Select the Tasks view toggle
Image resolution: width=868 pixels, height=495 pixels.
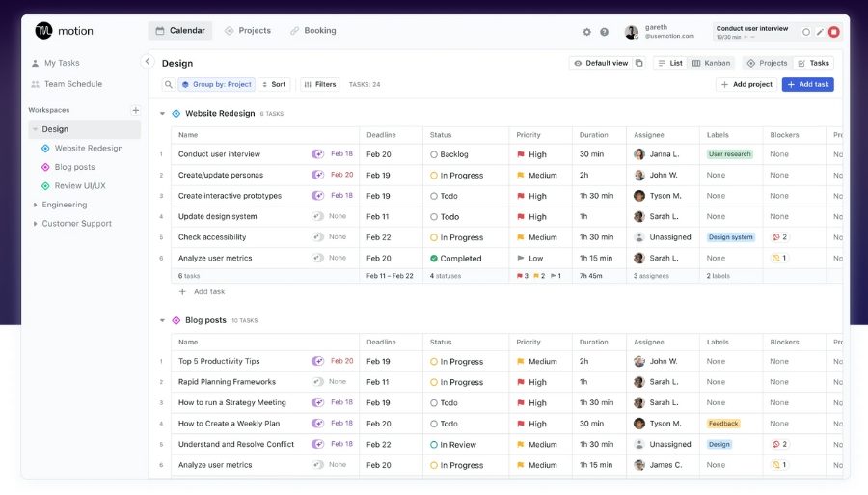click(813, 63)
